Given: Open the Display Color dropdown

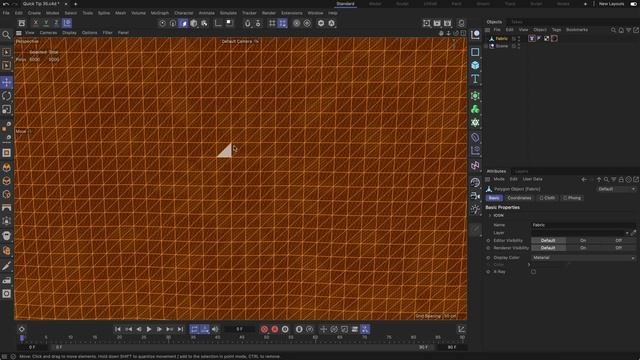Looking at the screenshot, I should (584, 258).
